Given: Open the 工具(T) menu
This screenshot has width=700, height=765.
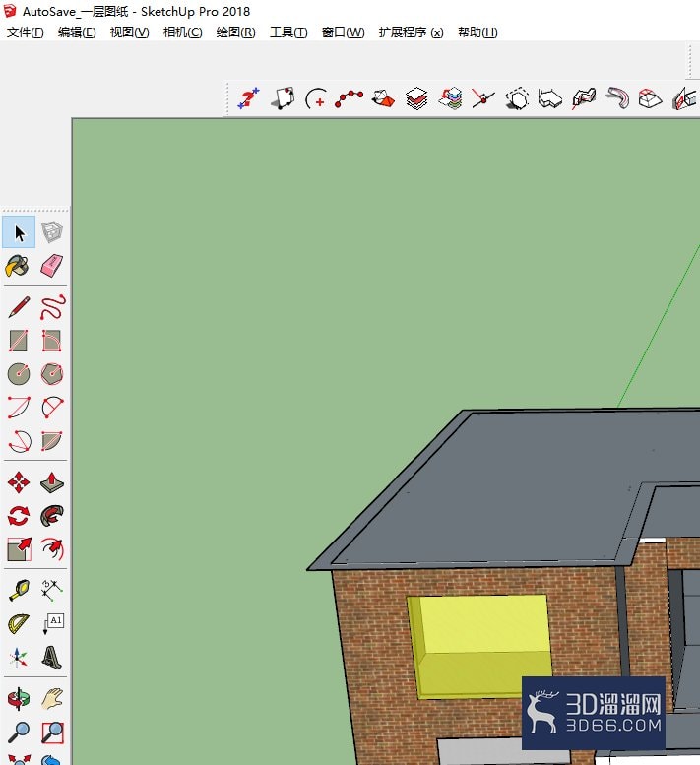Looking at the screenshot, I should (288, 32).
